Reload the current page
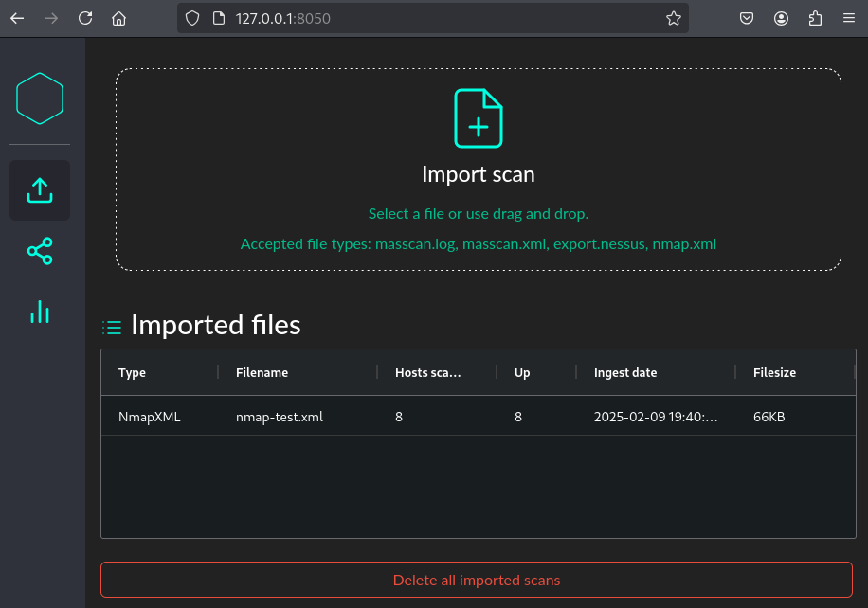868x608 pixels. click(x=85, y=18)
